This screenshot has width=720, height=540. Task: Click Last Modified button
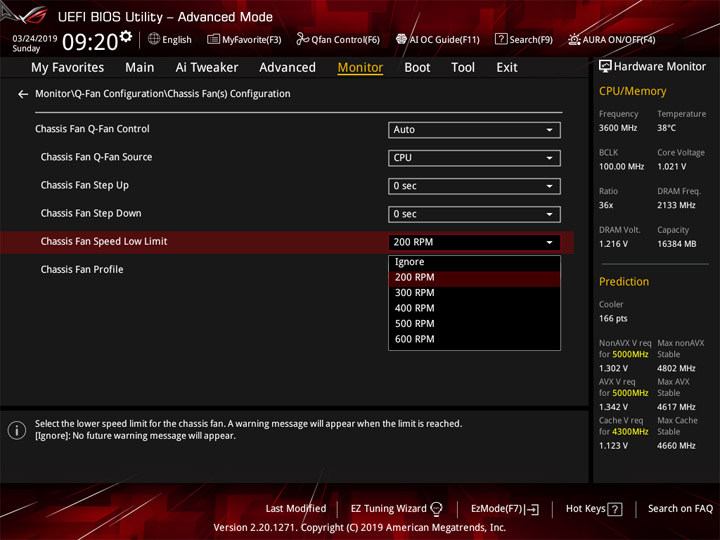click(296, 509)
